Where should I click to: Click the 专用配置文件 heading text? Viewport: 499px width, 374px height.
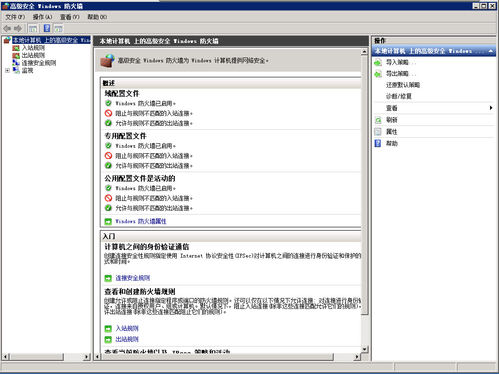pos(125,136)
